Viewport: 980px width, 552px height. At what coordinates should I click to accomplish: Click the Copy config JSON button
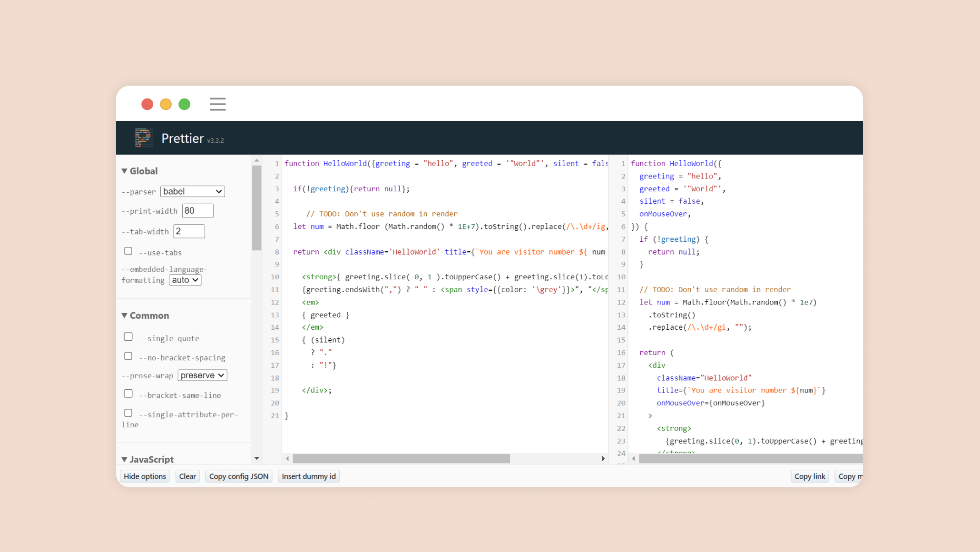(x=239, y=476)
